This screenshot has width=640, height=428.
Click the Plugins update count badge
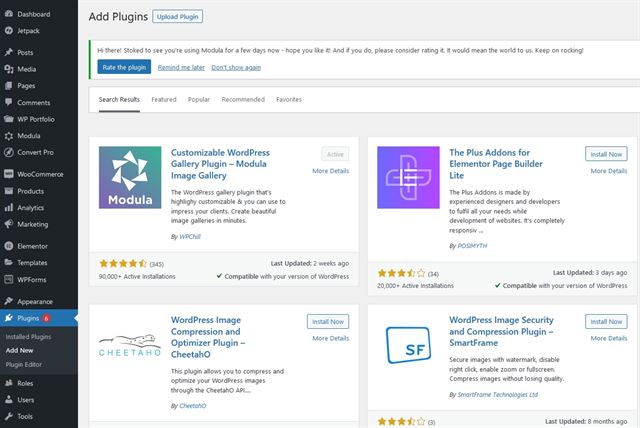(x=46, y=318)
